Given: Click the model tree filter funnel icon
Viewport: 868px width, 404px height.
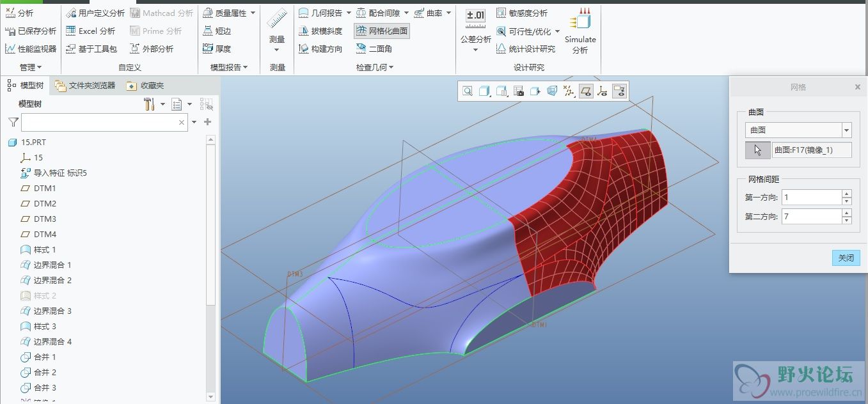Looking at the screenshot, I should coord(13,122).
